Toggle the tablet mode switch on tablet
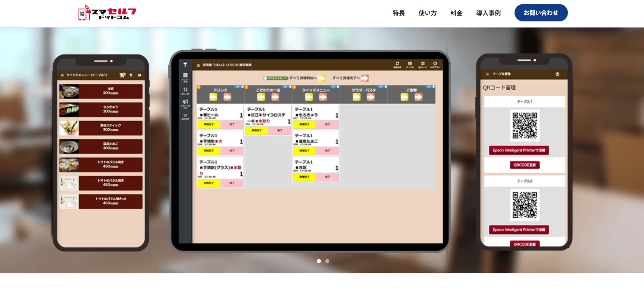 [x=276, y=78]
